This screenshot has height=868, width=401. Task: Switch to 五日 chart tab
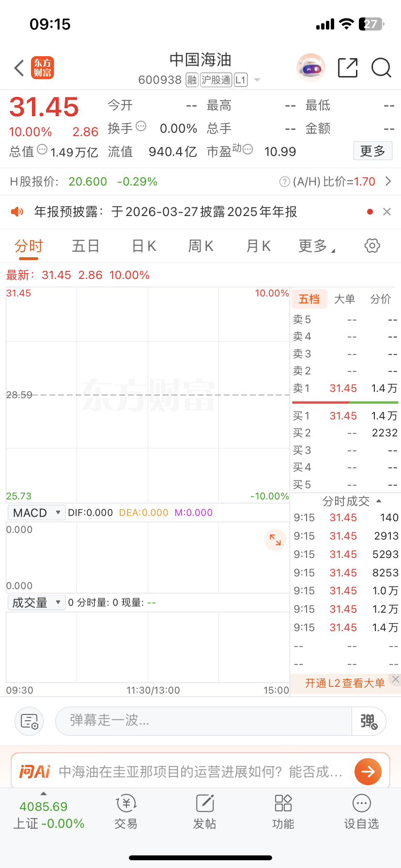(86, 246)
